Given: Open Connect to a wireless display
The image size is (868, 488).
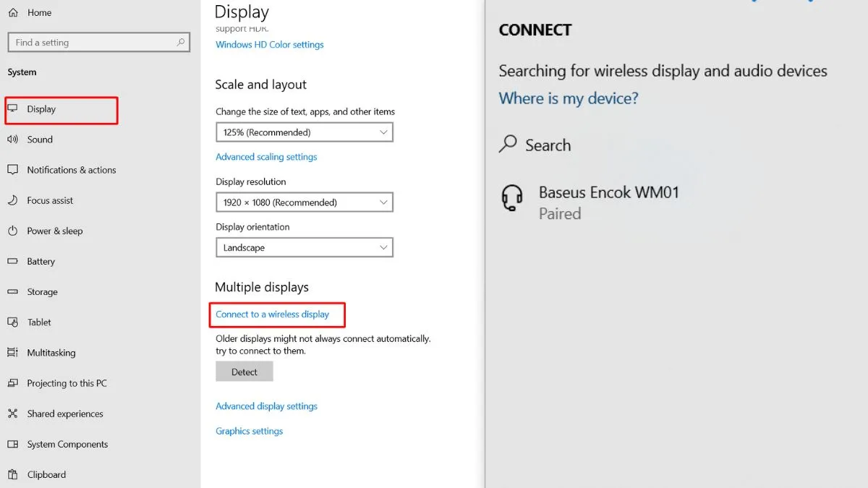Looking at the screenshot, I should pyautogui.click(x=272, y=314).
